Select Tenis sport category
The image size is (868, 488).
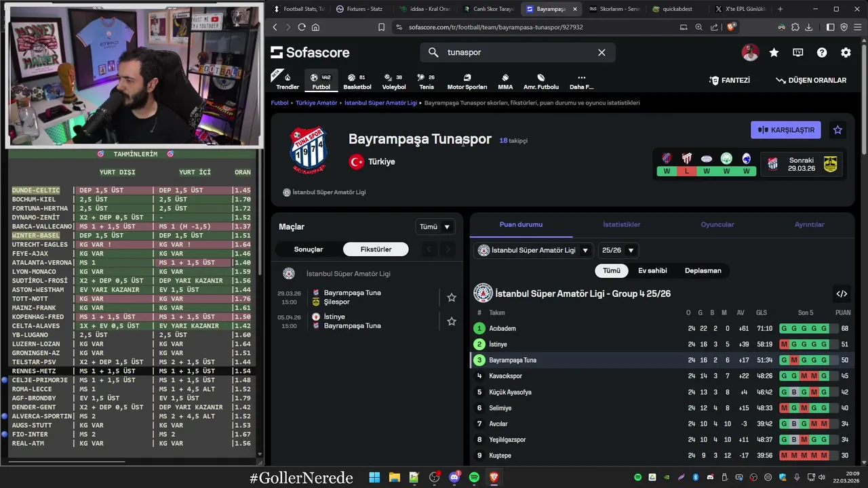coord(427,81)
